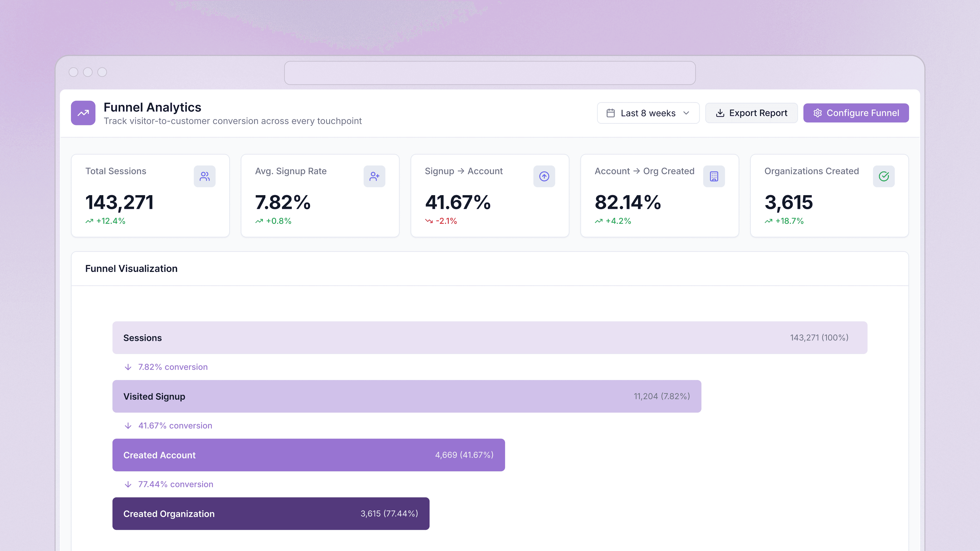This screenshot has width=980, height=551.
Task: Click the 3,615 Organizations Created value
Action: (x=789, y=202)
